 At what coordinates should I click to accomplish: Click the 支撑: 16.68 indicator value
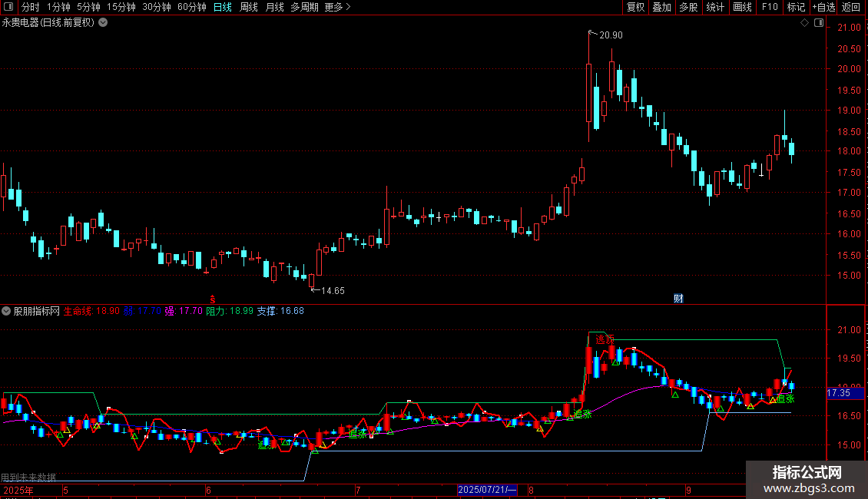point(280,311)
